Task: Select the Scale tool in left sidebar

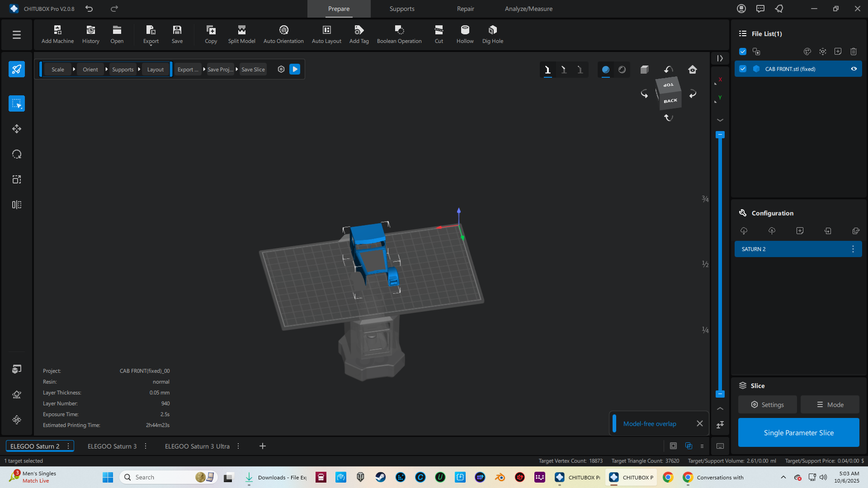Action: 17,179
